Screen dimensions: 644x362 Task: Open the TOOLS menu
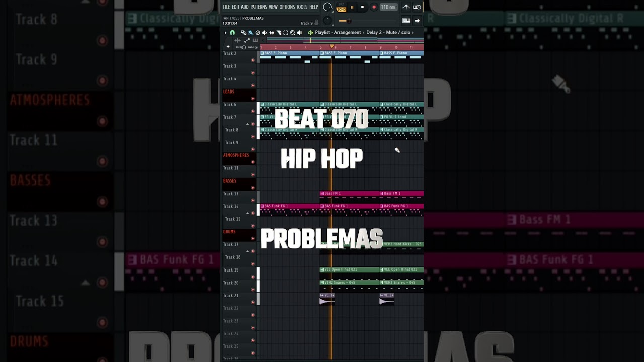point(302,7)
